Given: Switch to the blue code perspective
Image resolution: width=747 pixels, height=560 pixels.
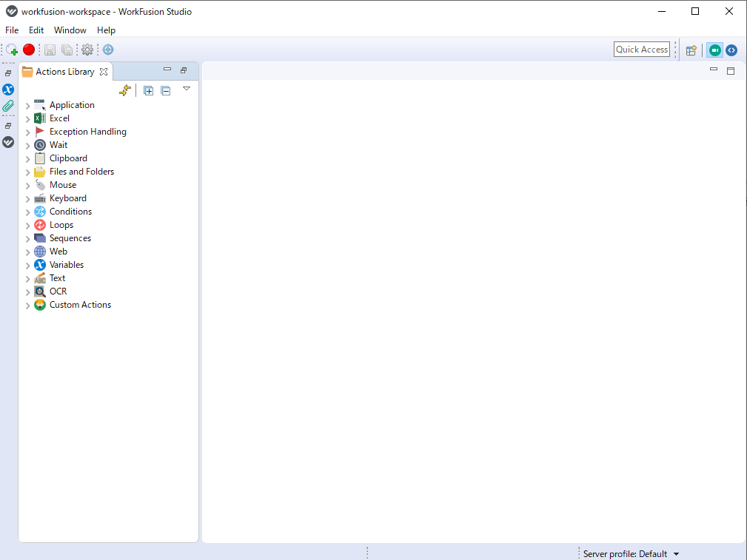Looking at the screenshot, I should 731,50.
